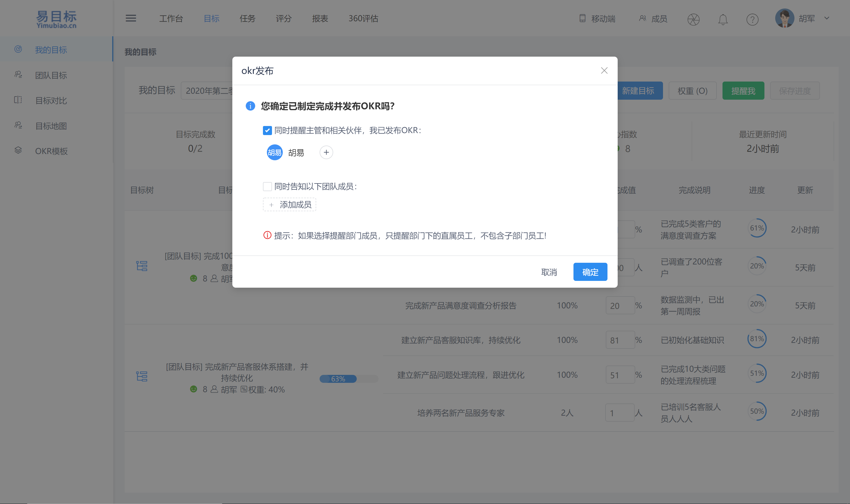Expand the 胡军 account dropdown arrow
This screenshot has height=504, width=850.
tap(827, 18)
